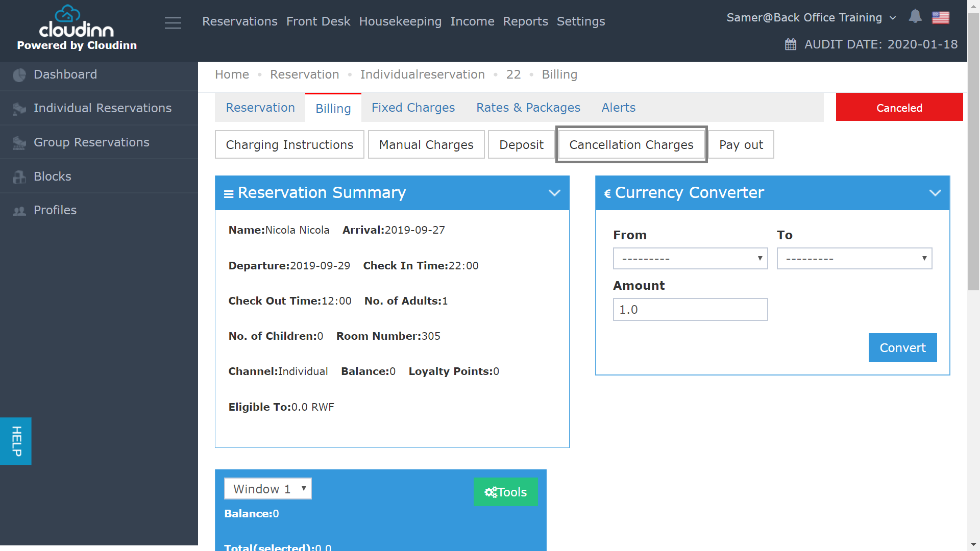This screenshot has height=551, width=980.
Task: Open the From currency dropdown
Action: pos(690,259)
